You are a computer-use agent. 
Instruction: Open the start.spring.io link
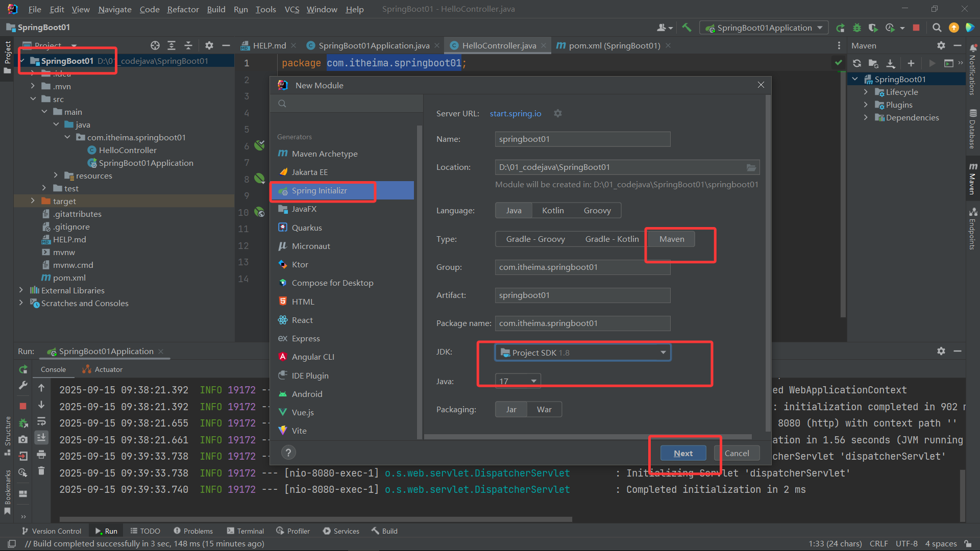pyautogui.click(x=516, y=113)
